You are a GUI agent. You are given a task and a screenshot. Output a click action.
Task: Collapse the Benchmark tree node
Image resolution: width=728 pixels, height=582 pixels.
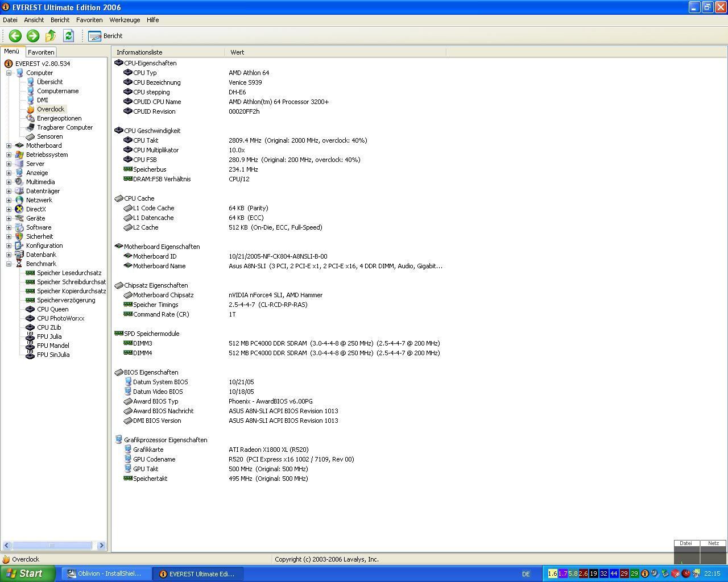point(9,264)
